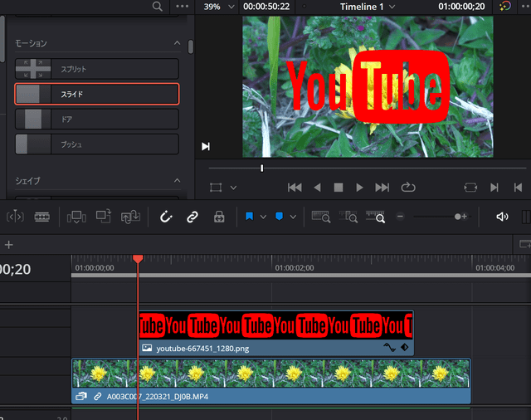Open the keyframe editor diamond on png clip
The width and height of the screenshot is (531, 420).
[x=404, y=347]
